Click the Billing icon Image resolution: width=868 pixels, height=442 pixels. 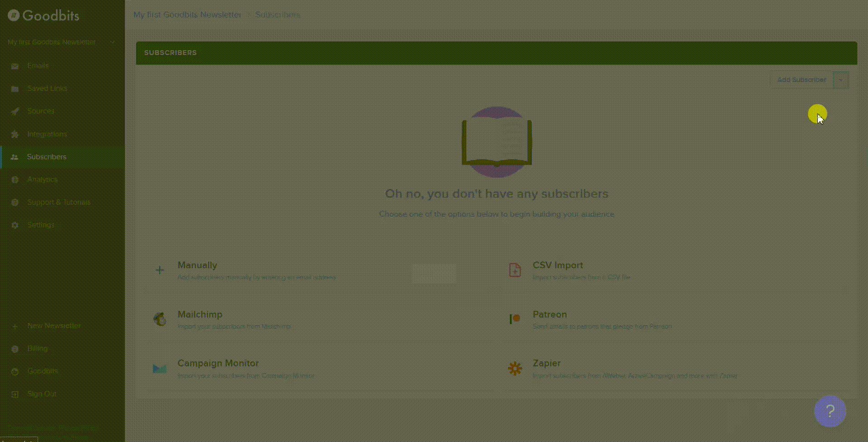(x=15, y=349)
